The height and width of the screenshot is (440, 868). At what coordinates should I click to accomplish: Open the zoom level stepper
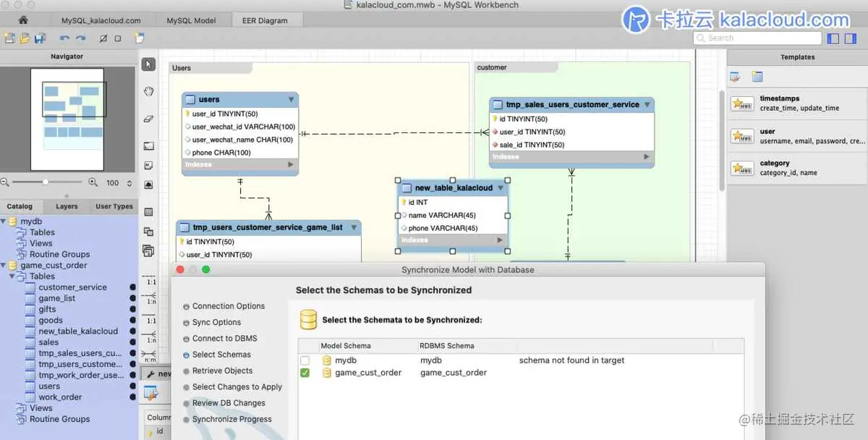129,183
